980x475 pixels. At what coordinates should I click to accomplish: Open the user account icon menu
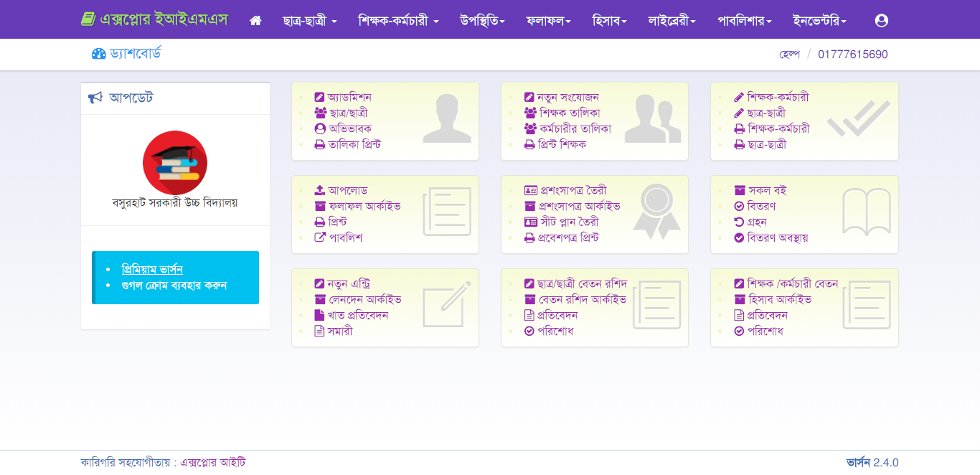pyautogui.click(x=882, y=21)
